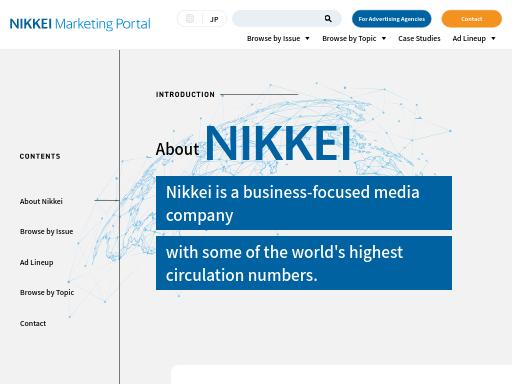The width and height of the screenshot is (512, 384).
Task: Open For Advertising Agencies page
Action: tap(391, 19)
